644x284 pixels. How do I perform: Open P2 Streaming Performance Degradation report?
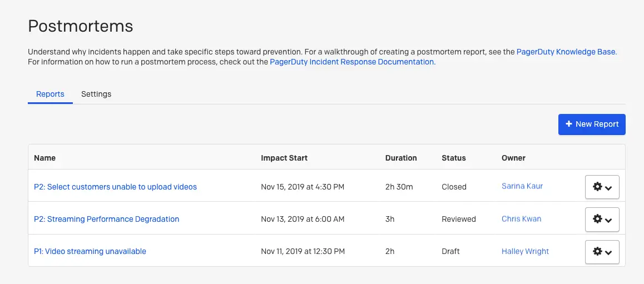click(x=106, y=219)
